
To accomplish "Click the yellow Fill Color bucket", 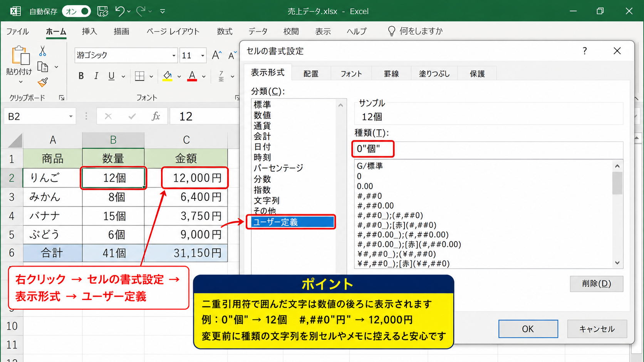I will 168,76.
